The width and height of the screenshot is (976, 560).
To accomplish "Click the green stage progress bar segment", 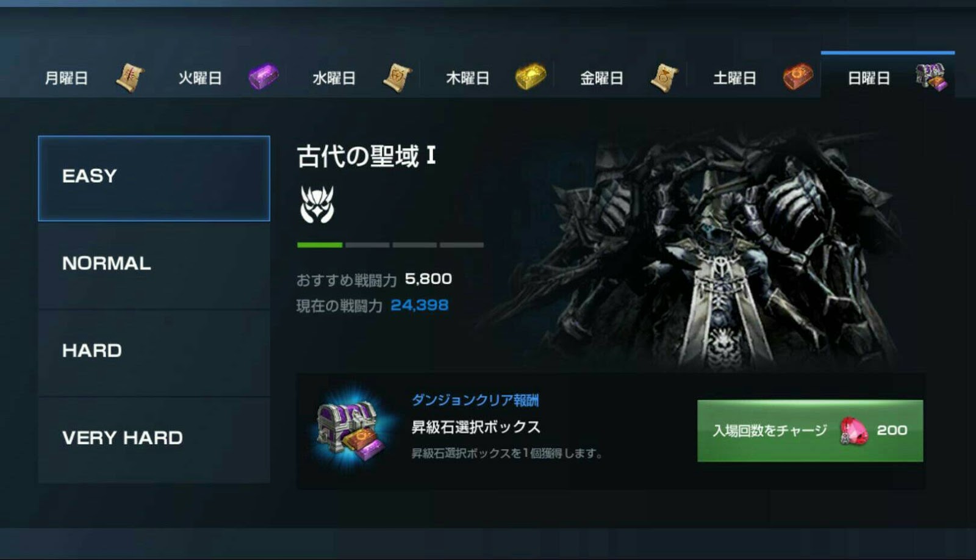I will click(x=320, y=245).
